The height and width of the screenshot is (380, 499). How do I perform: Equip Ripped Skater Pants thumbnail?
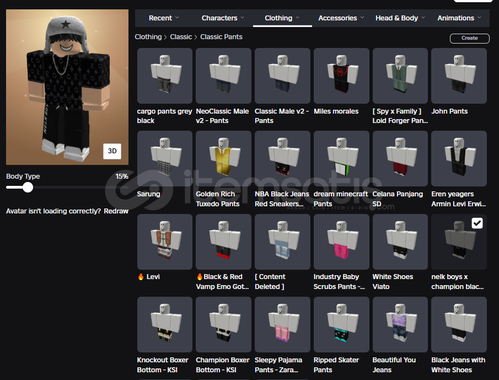point(341,325)
